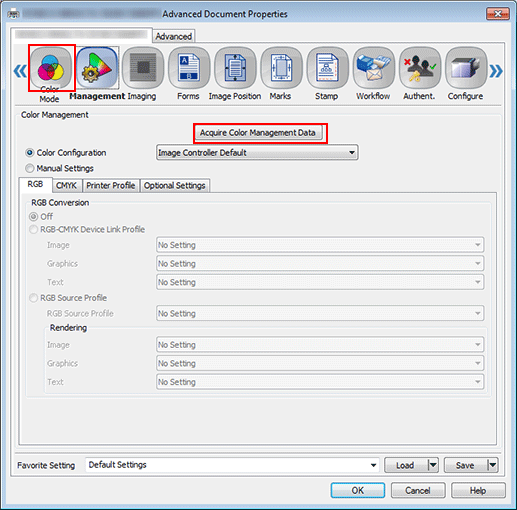Screen dimensions: 517x510
Task: Click the Cancel button
Action: click(418, 490)
